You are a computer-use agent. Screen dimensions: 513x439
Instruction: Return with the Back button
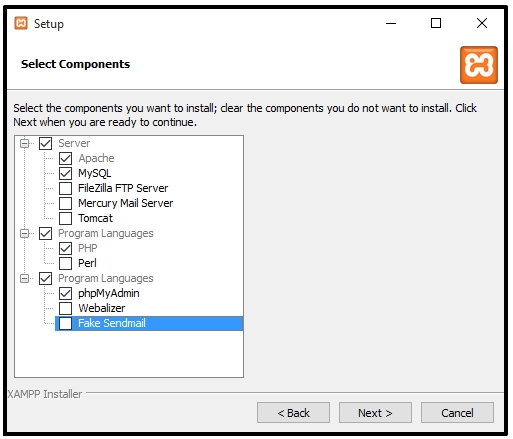[x=293, y=413]
